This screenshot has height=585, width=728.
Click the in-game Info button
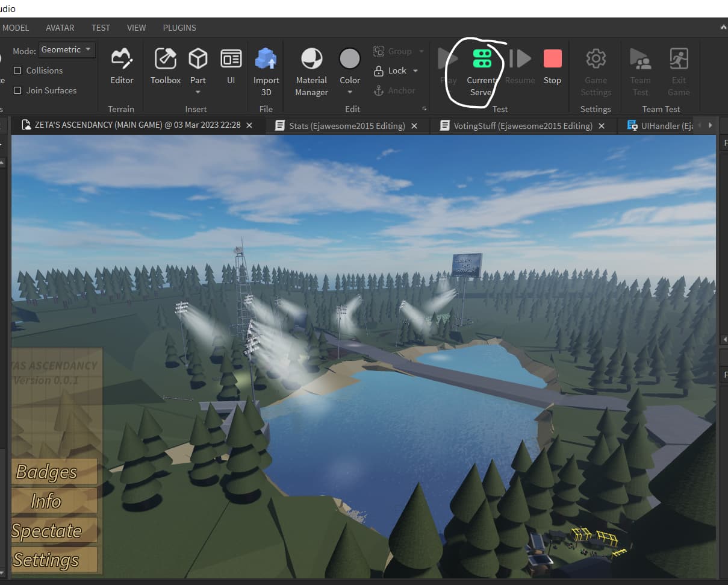click(x=54, y=501)
